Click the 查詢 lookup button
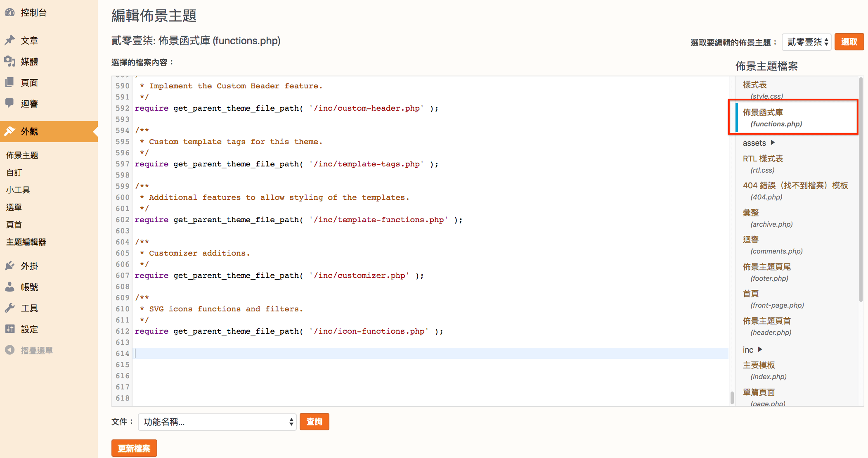This screenshot has height=458, width=868. (314, 422)
